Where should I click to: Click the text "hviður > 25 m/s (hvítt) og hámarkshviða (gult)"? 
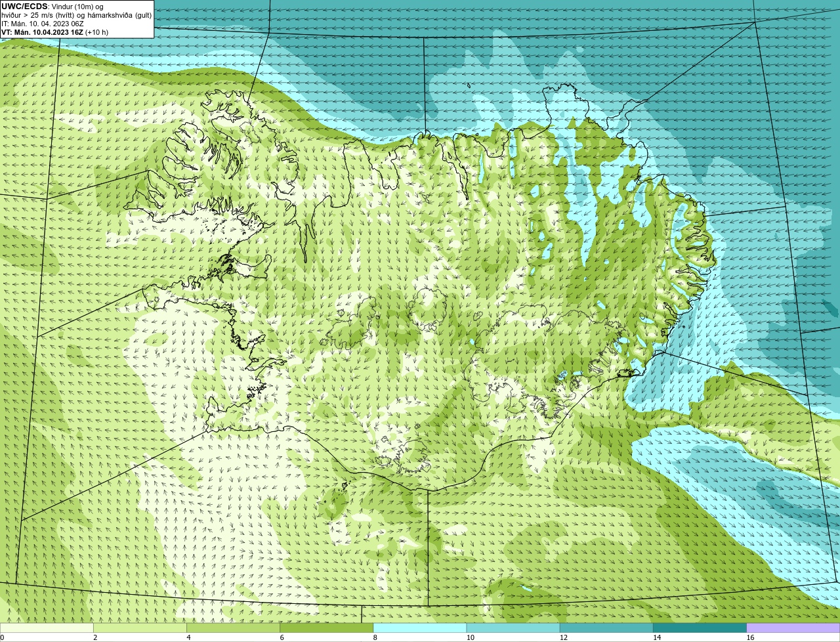(76, 15)
